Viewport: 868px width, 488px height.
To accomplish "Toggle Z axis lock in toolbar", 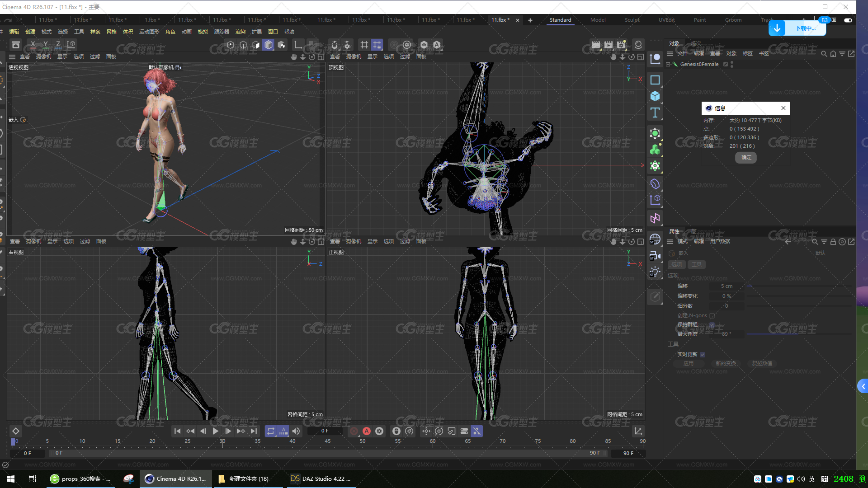I will 58,45.
